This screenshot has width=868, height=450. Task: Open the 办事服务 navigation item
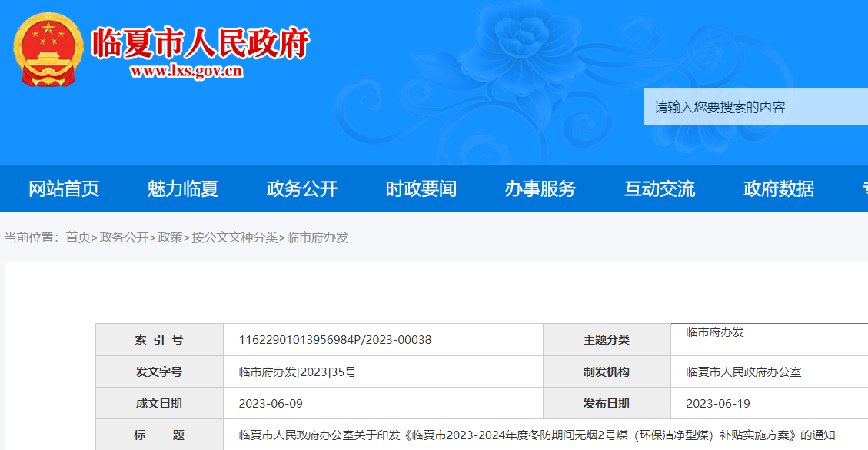pos(540,188)
